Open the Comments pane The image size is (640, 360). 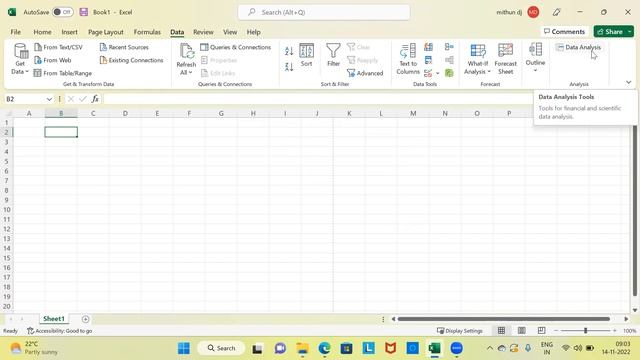564,31
